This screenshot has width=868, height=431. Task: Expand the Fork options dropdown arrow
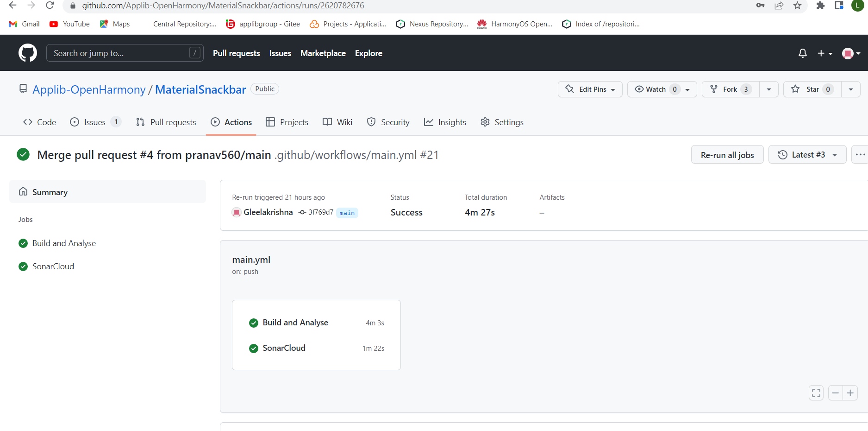click(x=769, y=89)
